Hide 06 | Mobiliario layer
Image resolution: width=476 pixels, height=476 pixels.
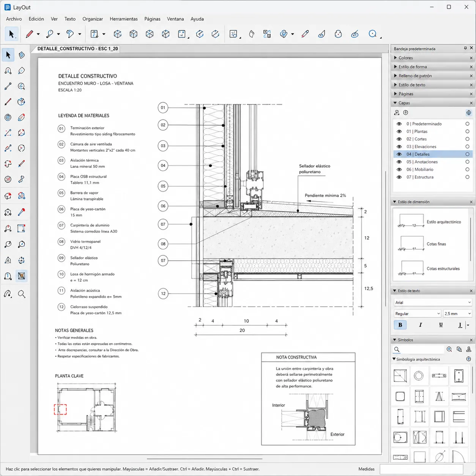click(x=399, y=169)
